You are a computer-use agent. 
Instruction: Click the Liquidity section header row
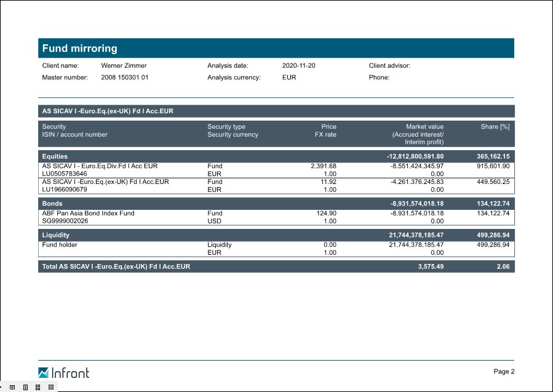(276, 235)
